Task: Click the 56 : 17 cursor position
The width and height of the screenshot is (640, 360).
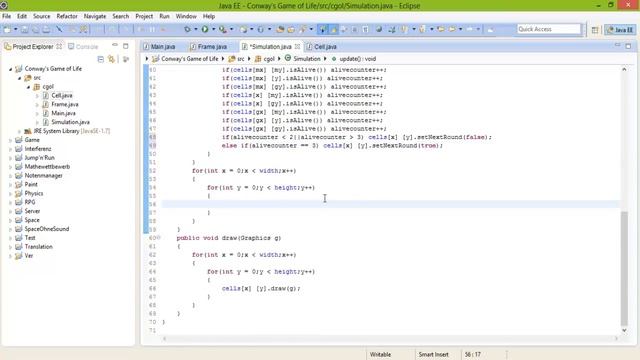Action: 472,354
